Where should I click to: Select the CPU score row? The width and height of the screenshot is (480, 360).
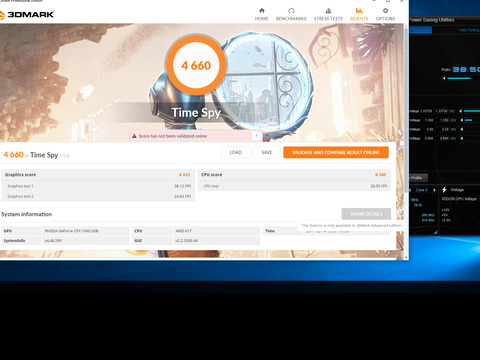(294, 175)
